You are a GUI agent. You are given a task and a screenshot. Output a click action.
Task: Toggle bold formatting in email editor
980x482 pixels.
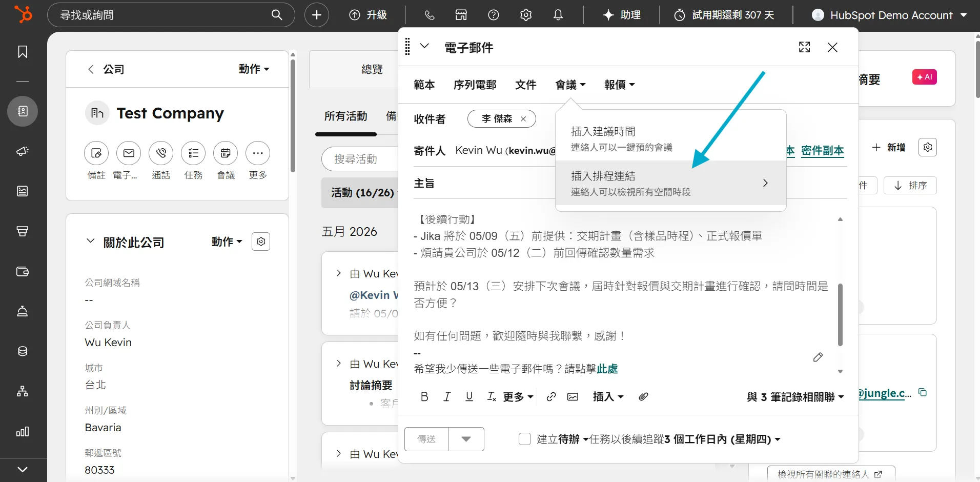click(x=424, y=396)
